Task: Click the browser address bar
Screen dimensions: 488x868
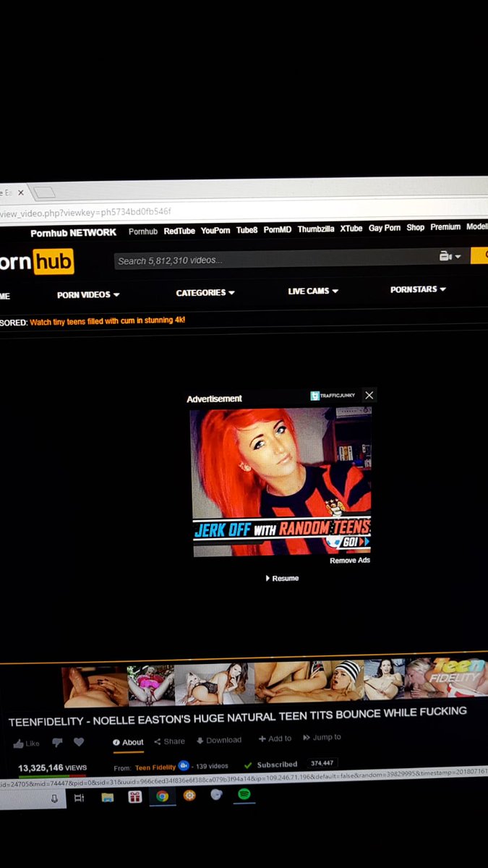Action: [244, 210]
